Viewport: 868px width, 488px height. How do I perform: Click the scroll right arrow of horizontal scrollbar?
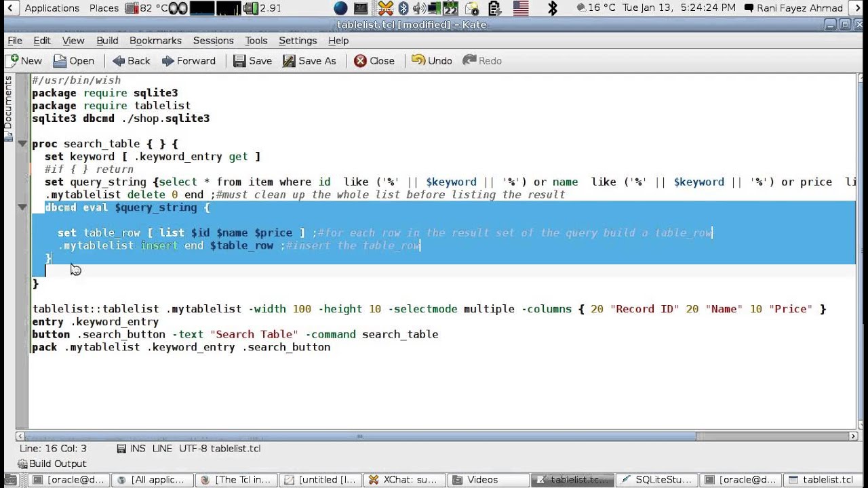[854, 436]
